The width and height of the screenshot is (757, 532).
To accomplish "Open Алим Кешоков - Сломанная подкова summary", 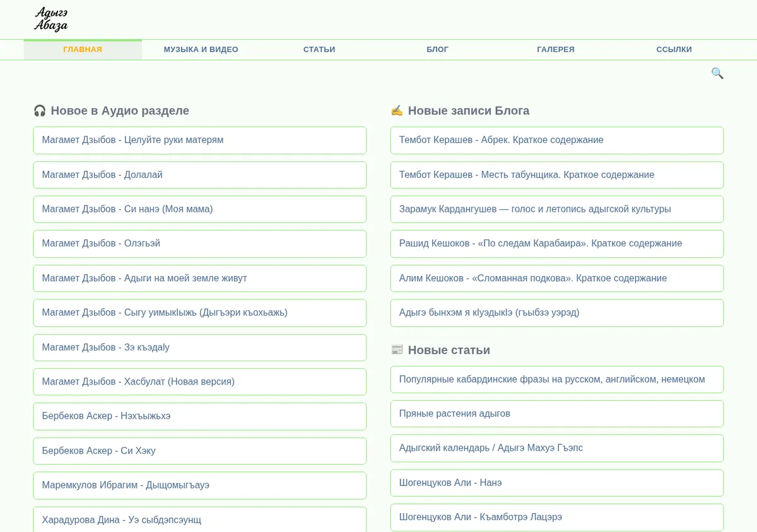I will [557, 278].
